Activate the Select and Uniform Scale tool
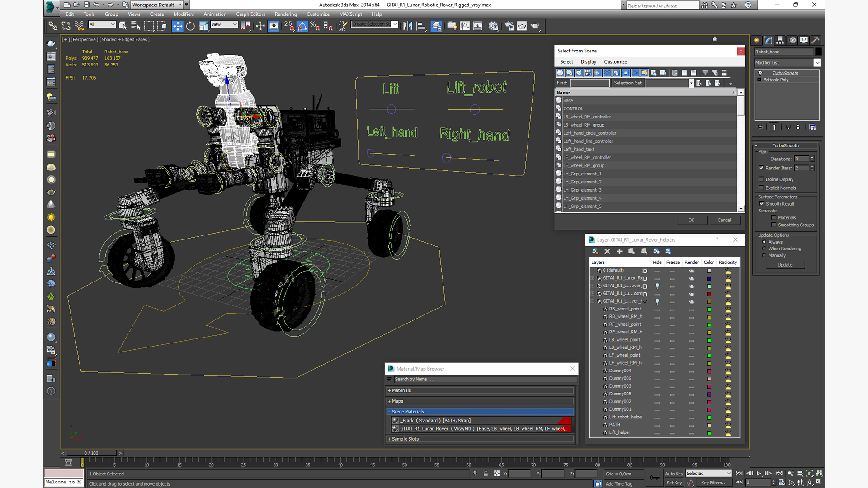This screenshot has height=488, width=868. [x=203, y=26]
